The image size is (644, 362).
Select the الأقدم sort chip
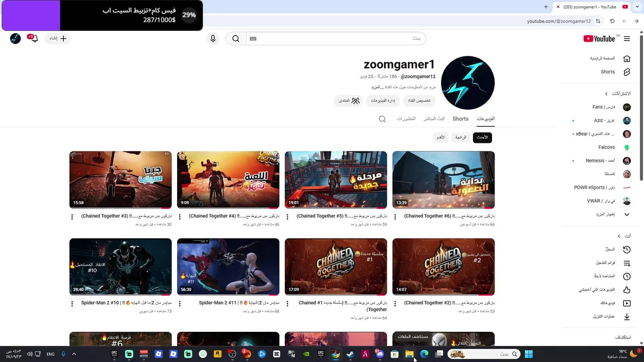tap(440, 137)
